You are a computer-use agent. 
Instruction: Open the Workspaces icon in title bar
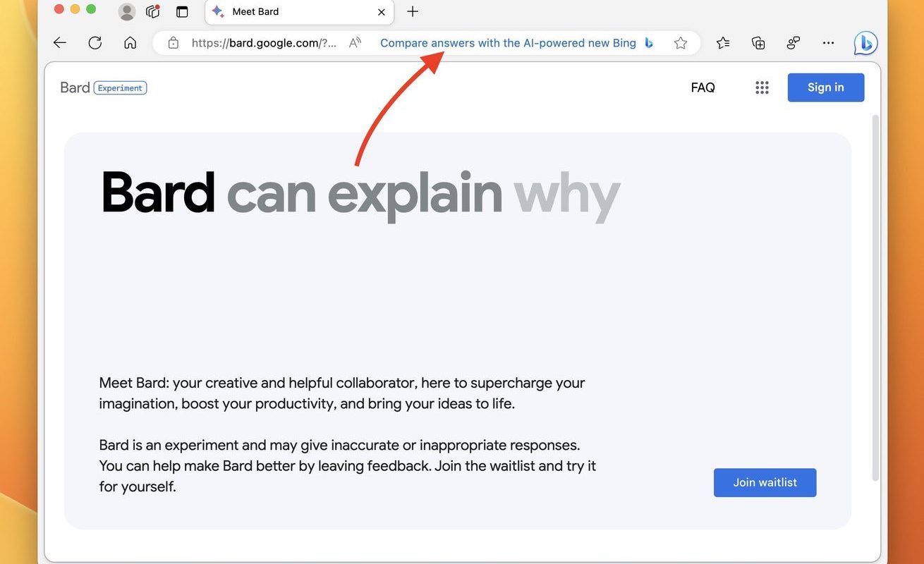(x=152, y=11)
